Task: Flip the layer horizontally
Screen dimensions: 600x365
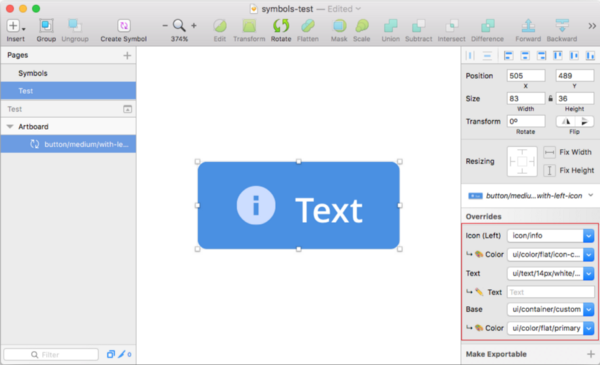Action: 565,122
